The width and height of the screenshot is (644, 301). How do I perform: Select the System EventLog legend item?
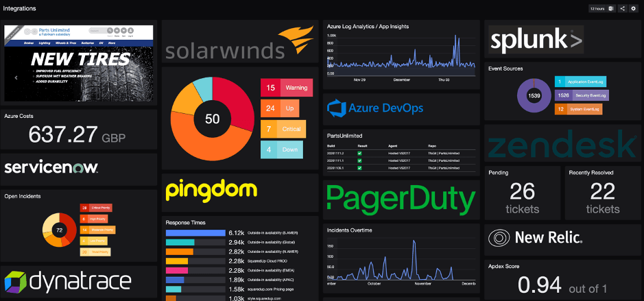(578, 109)
